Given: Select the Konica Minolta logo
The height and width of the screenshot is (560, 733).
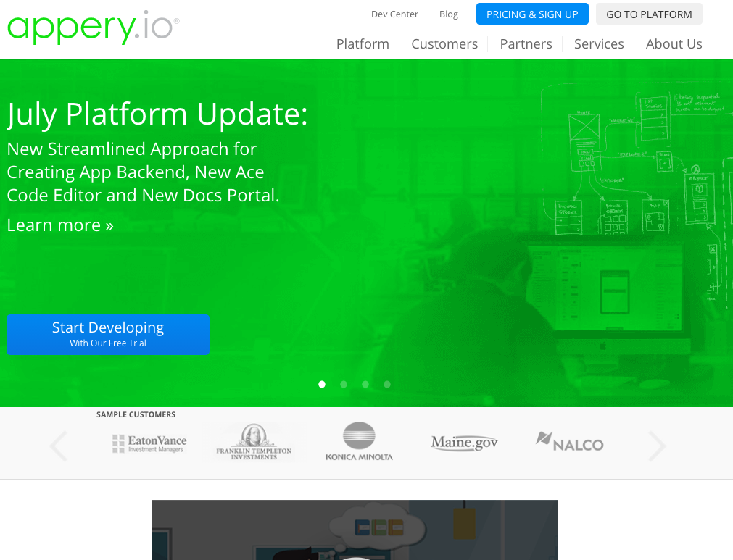Looking at the screenshot, I should 359,443.
